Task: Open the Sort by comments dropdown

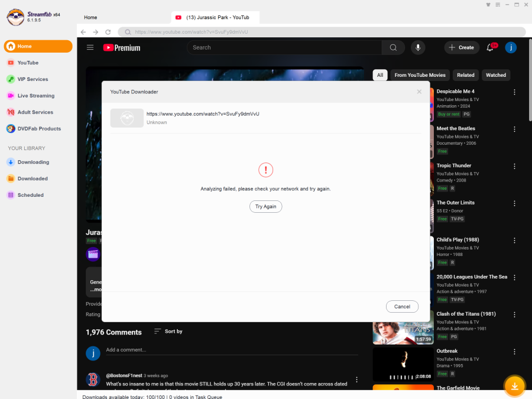Action: [x=168, y=331]
